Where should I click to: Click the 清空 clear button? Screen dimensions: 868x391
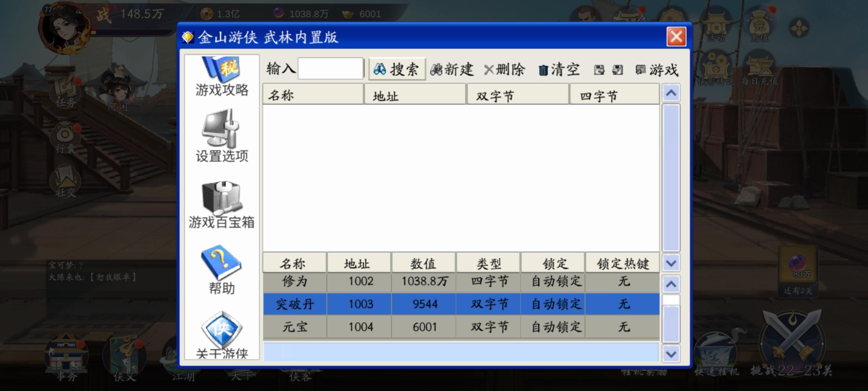559,70
